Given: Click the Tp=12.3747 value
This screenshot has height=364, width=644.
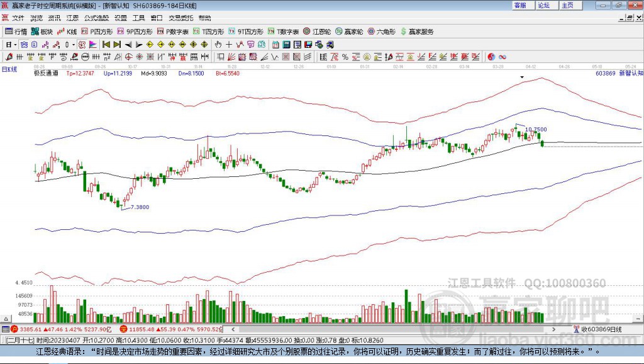Looking at the screenshot, I should click(x=80, y=73).
